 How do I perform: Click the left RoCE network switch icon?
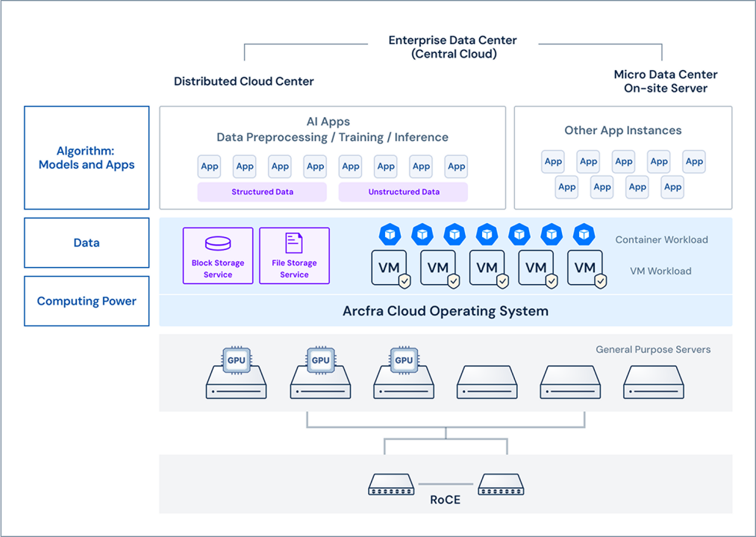[x=391, y=485]
